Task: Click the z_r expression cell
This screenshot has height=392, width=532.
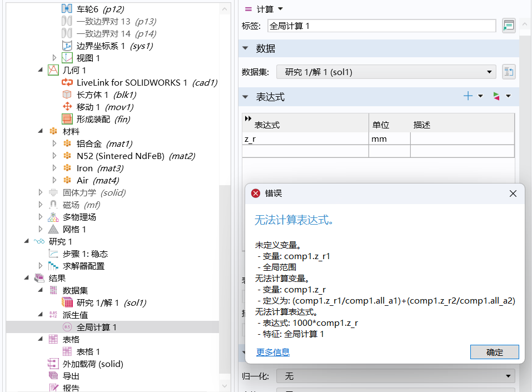Action: [305, 139]
